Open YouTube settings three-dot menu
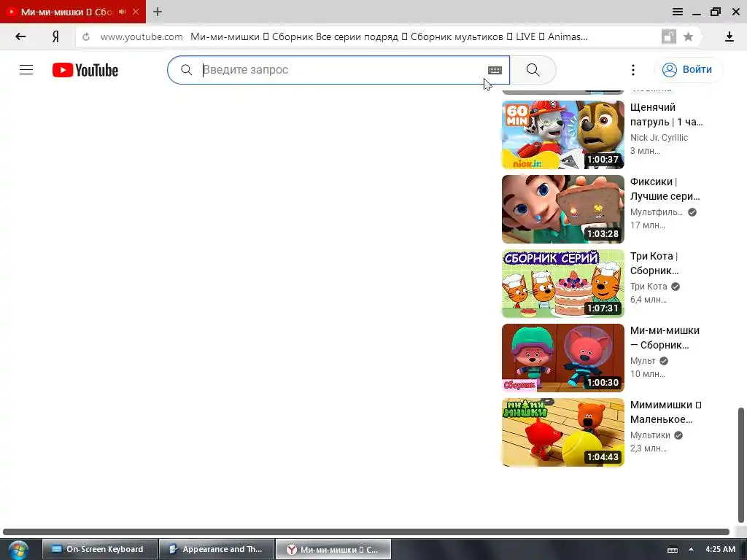Viewport: 747px width, 560px height. 632,70
